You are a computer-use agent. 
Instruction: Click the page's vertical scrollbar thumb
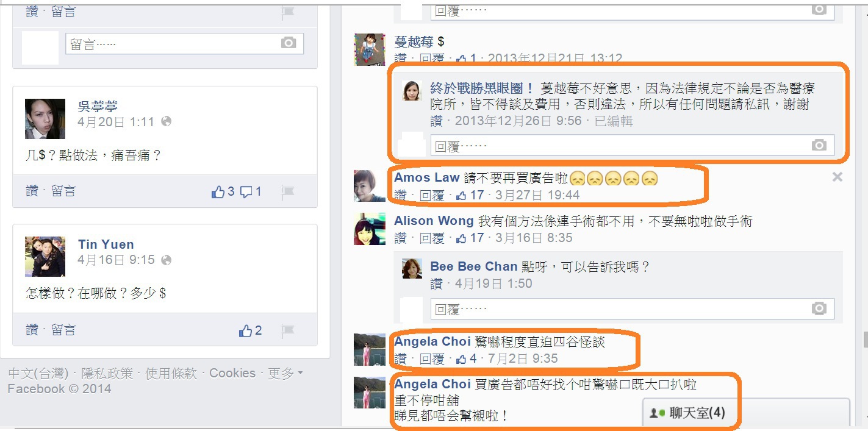[865, 338]
